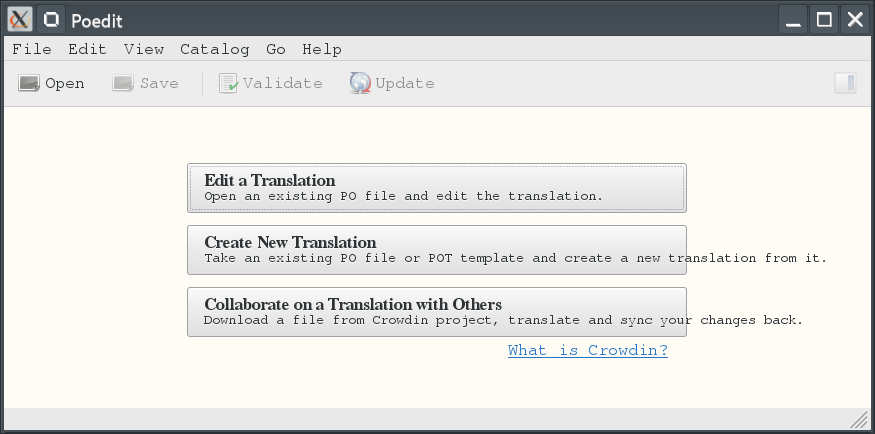Show the Go menu
875x434 pixels.
[276, 49]
